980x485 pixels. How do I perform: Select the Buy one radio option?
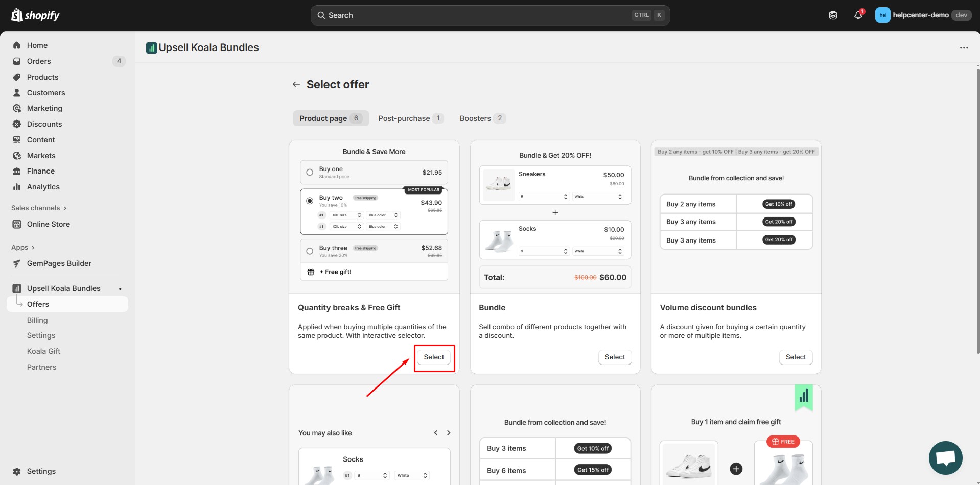pyautogui.click(x=310, y=173)
